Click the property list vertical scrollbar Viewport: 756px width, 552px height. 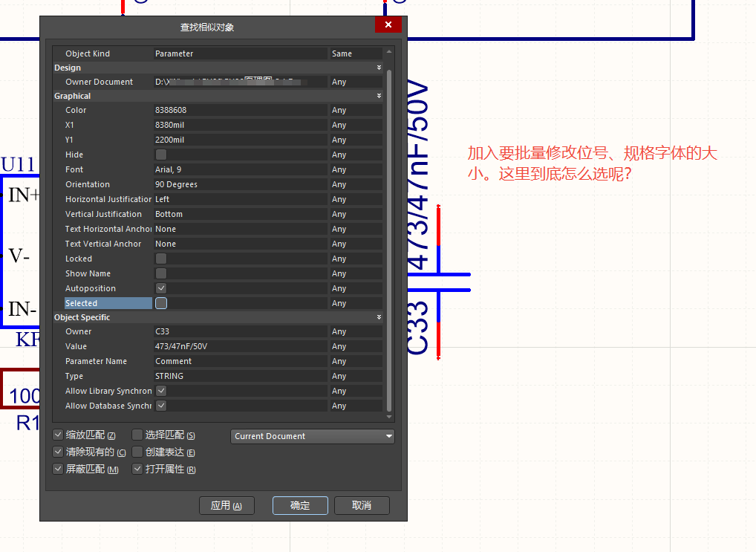389,240
